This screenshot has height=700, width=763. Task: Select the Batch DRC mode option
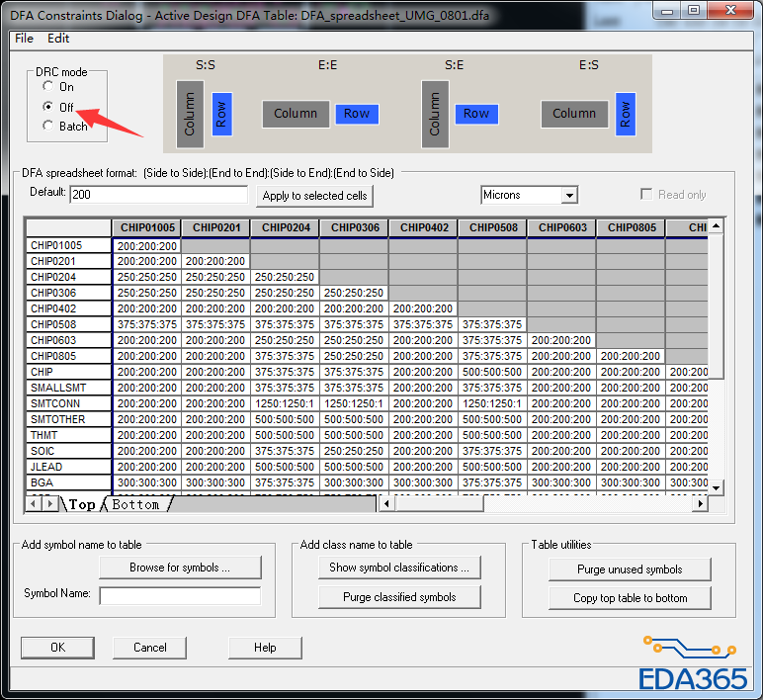click(x=48, y=126)
